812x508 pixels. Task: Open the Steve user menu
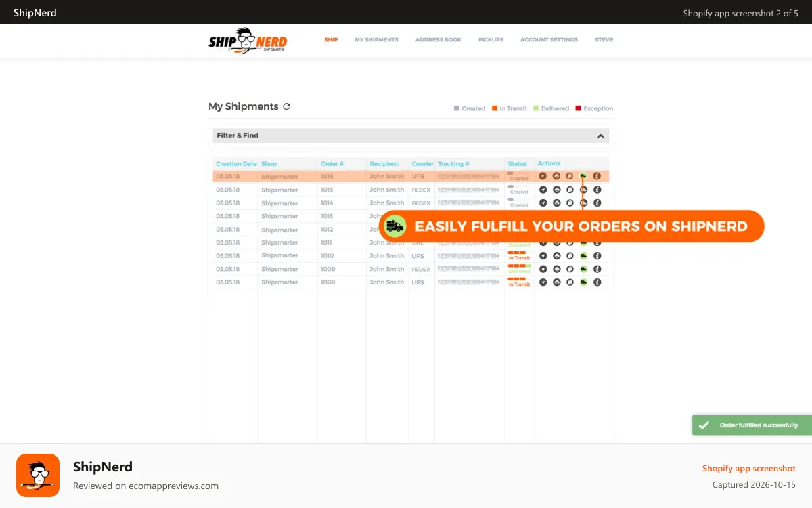pos(604,40)
